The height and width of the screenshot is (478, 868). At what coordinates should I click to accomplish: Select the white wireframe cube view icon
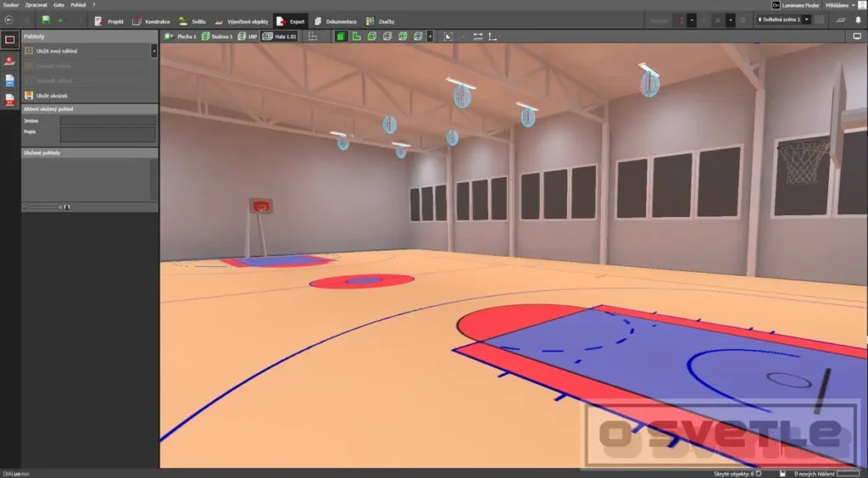coord(387,36)
